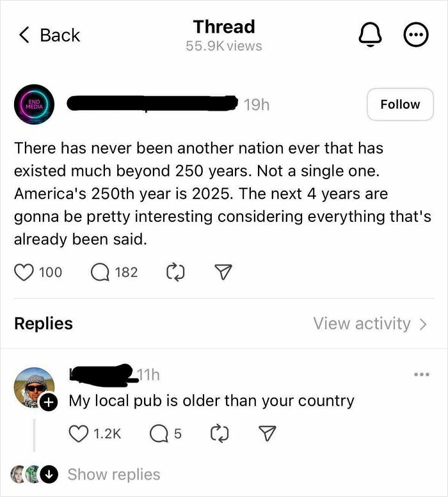
Task: Like the pub reply with 1.2K likes
Action: [79, 434]
